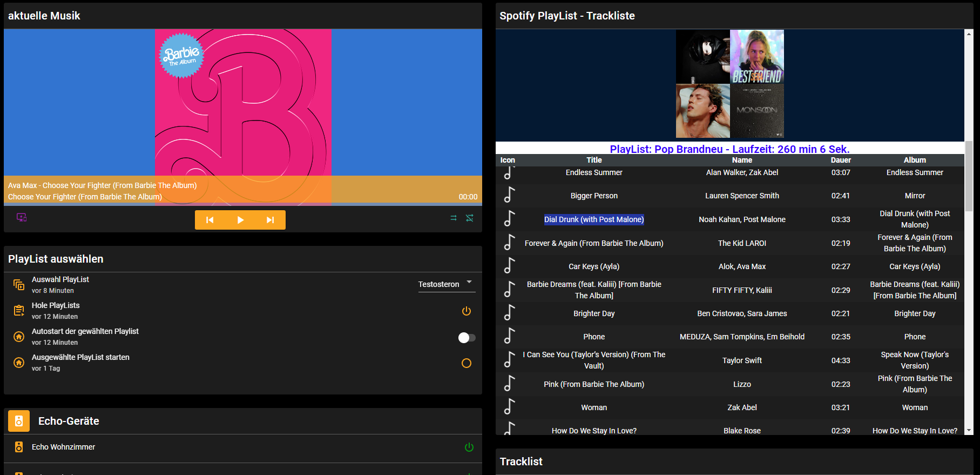Viewport: 980px width, 475px height.
Task: Click the Hole PlayLists clipboard icon
Action: [19, 311]
